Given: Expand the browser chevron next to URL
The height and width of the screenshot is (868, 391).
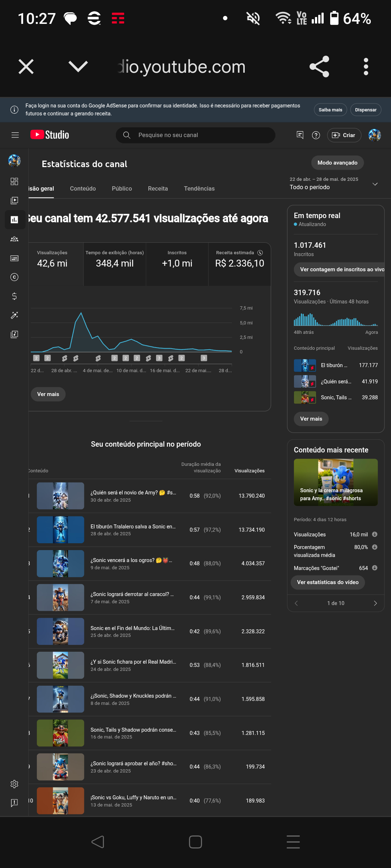Looking at the screenshot, I should coord(78,67).
